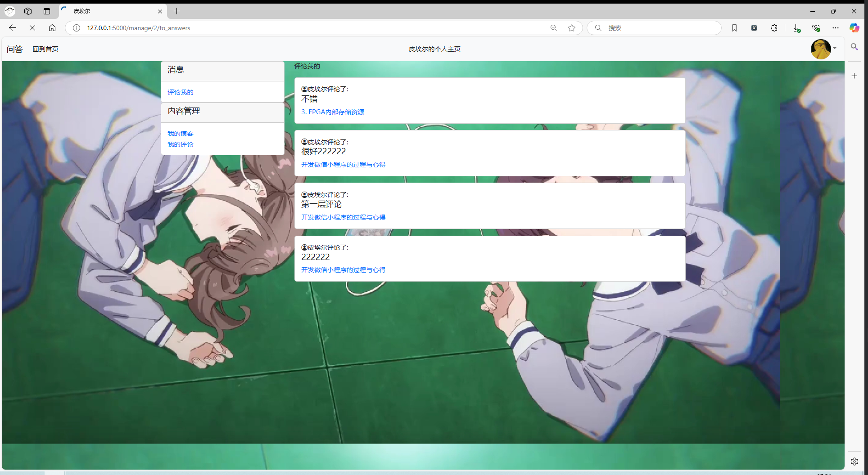868x475 pixels.
Task: Click user icon beside 很好222222 comment
Action: (x=304, y=142)
